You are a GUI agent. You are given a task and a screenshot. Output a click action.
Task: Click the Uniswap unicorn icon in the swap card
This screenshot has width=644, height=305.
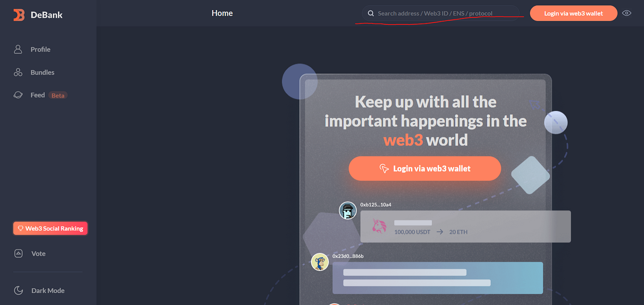(379, 227)
